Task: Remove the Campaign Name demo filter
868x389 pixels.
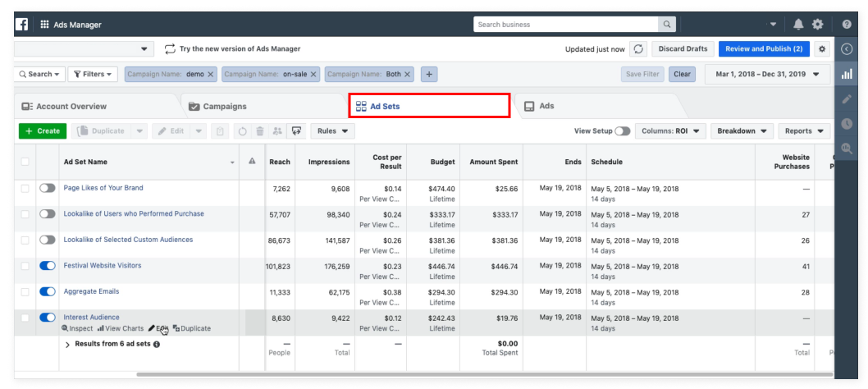Action: (x=210, y=74)
